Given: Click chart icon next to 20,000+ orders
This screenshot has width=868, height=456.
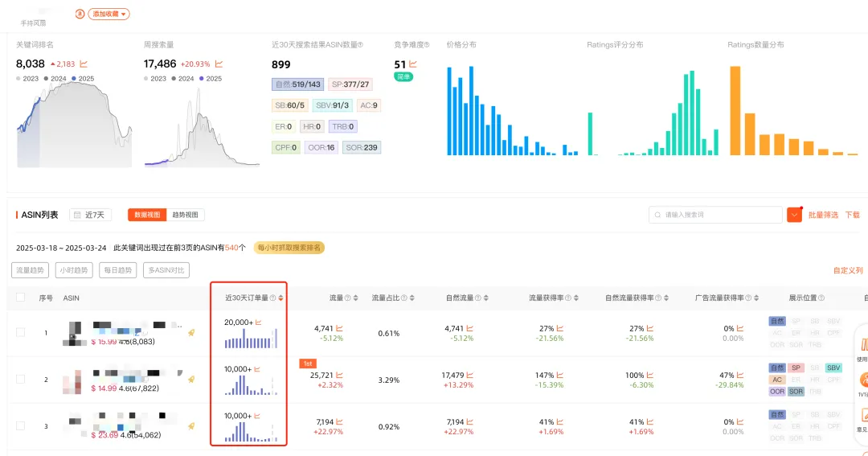Looking at the screenshot, I should [258, 322].
